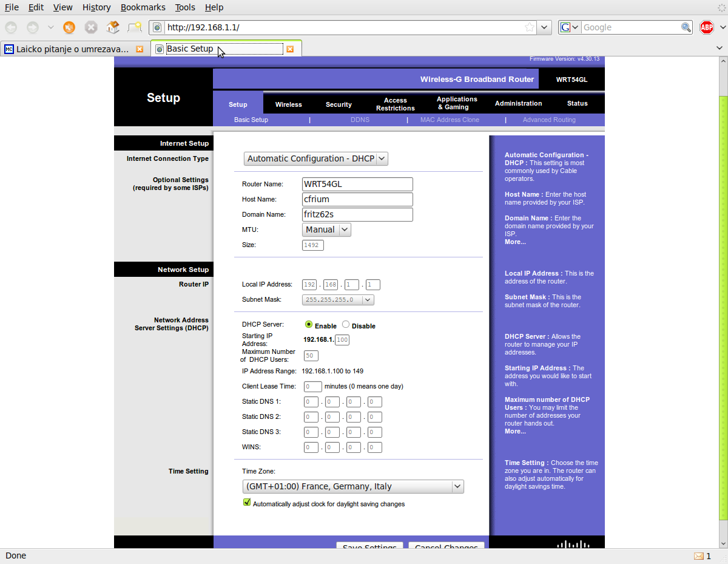Click the first octet of Static DNS 1
Image resolution: width=728 pixels, height=564 pixels.
click(x=311, y=402)
